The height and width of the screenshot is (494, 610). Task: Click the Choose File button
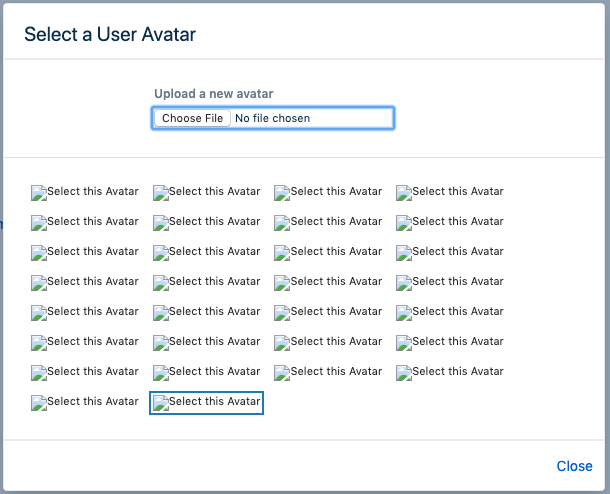click(192, 118)
